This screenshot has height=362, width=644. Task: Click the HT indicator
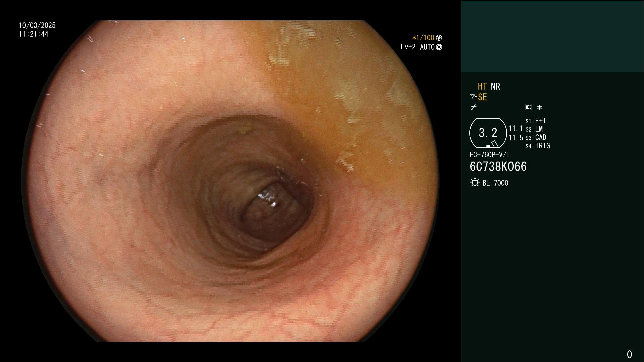click(x=482, y=86)
